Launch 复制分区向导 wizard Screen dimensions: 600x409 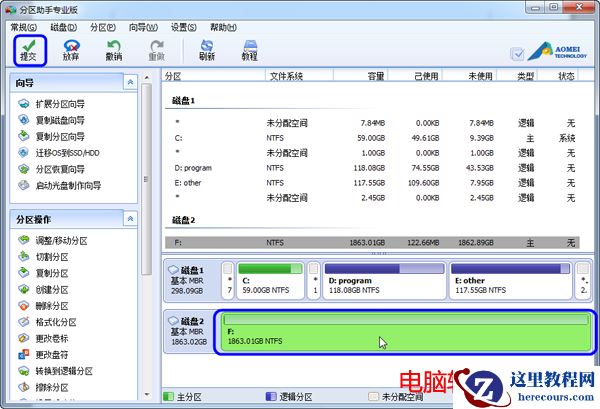[51, 137]
